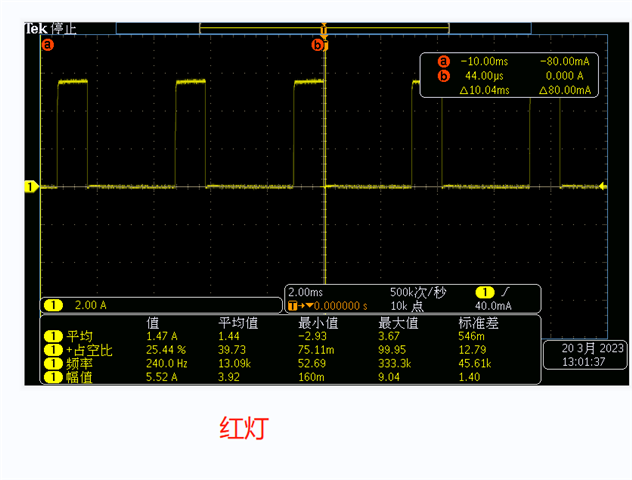
Task: Click channel 1 trigger source badge
Action: point(485,292)
